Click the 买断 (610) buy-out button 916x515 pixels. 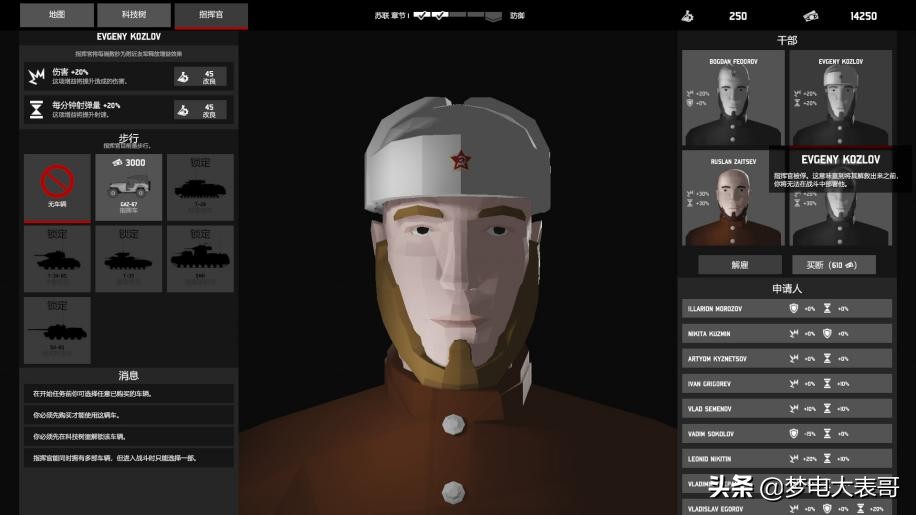coord(834,265)
